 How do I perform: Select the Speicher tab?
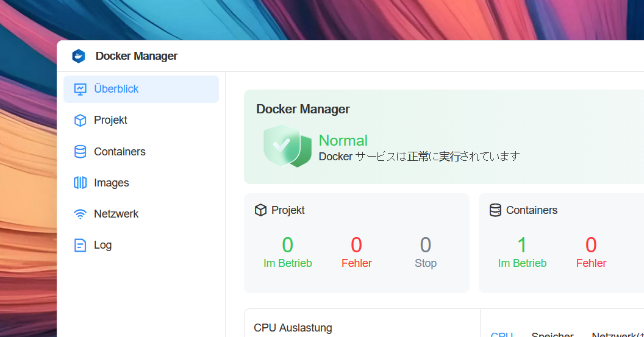pos(553,335)
